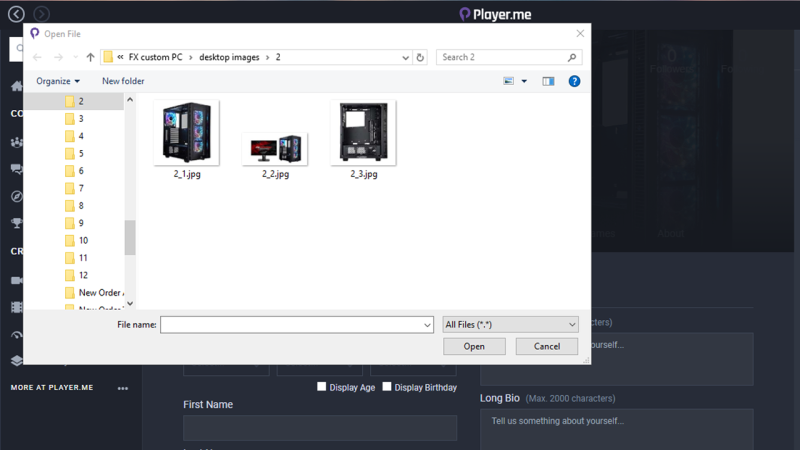Select folder 10 in tree
Viewport: 800px width, 450px height.
[x=77, y=240]
